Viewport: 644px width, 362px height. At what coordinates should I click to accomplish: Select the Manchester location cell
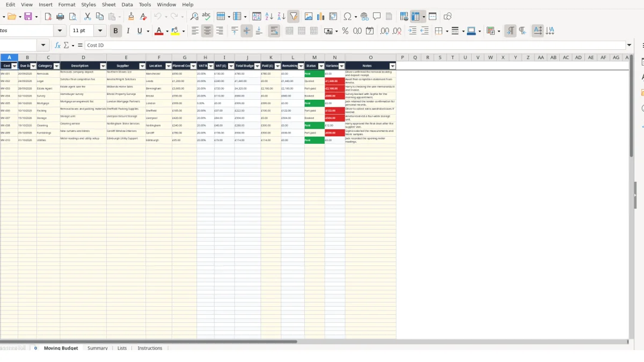pyautogui.click(x=159, y=73)
